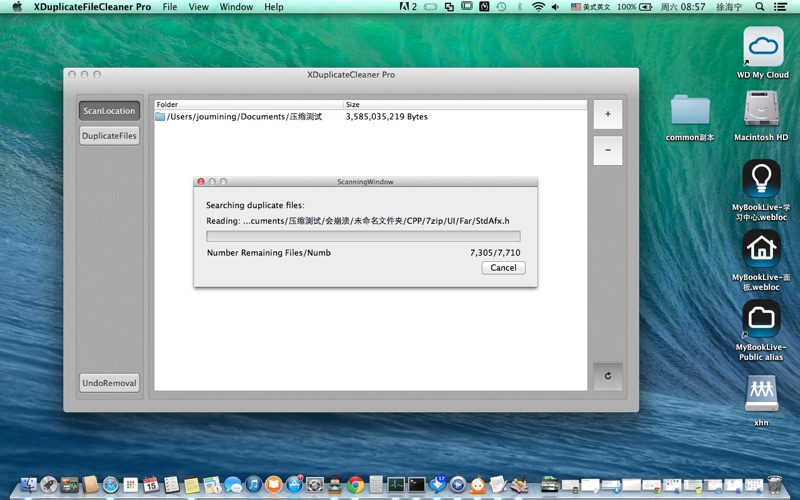Open the Window menu
800x500 pixels.
tap(236, 7)
